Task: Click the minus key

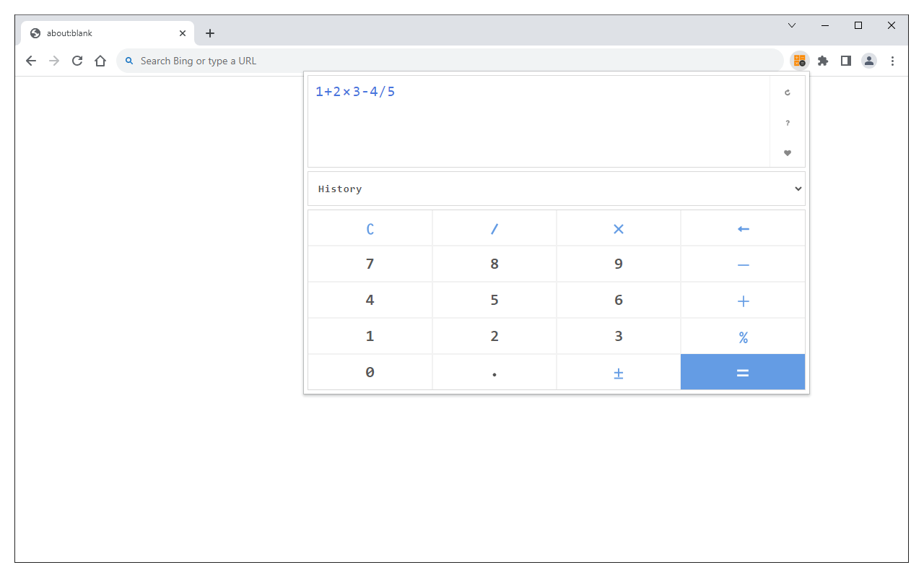Action: 743,264
